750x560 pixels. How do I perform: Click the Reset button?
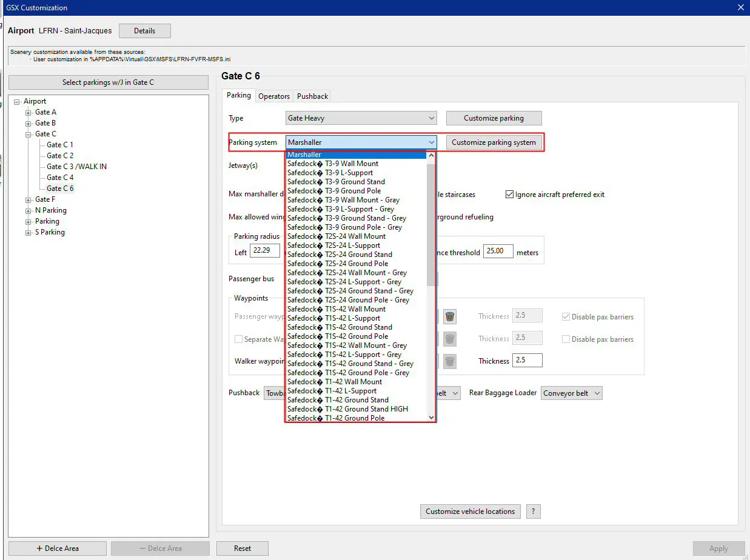(243, 548)
